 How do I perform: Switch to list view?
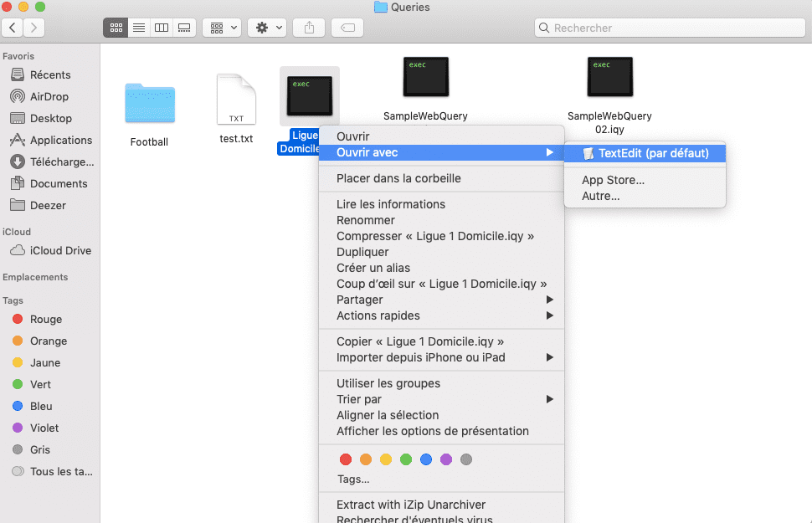tap(139, 28)
